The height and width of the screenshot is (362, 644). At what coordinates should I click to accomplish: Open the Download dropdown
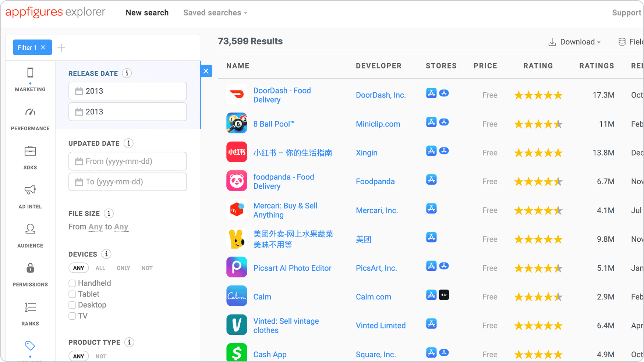pos(574,42)
